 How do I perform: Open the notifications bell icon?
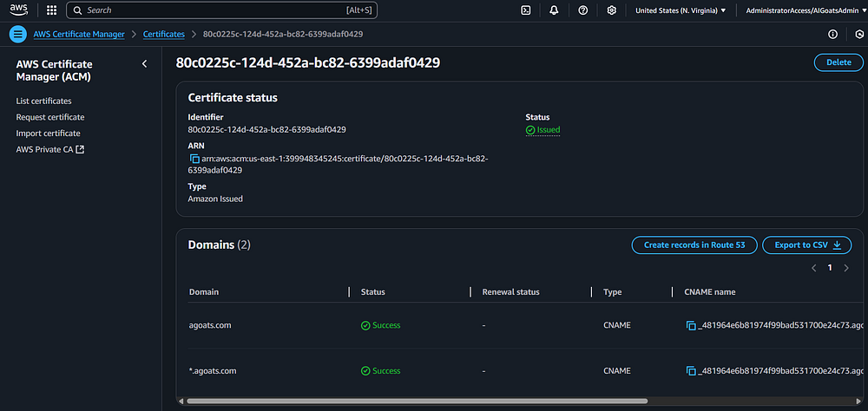pos(554,10)
